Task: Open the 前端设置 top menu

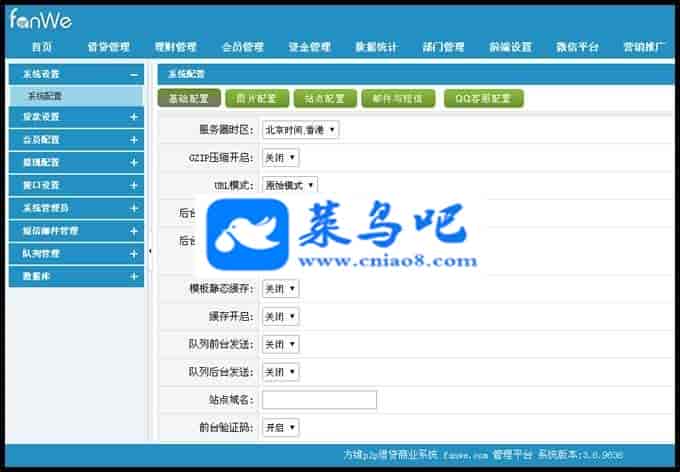Action: pyautogui.click(x=510, y=47)
